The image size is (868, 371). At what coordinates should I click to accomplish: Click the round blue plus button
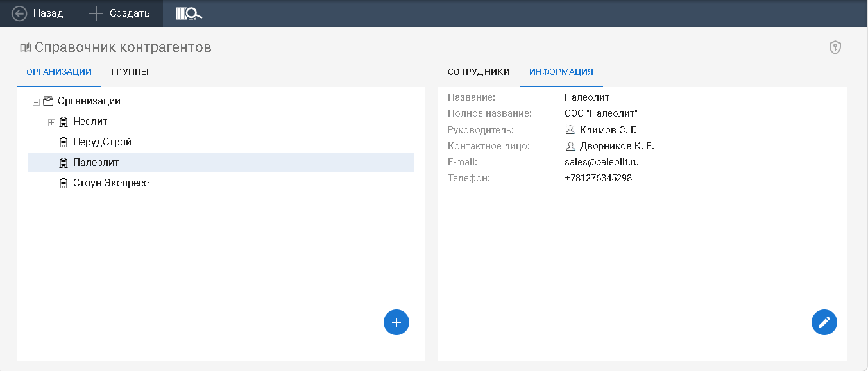(396, 322)
